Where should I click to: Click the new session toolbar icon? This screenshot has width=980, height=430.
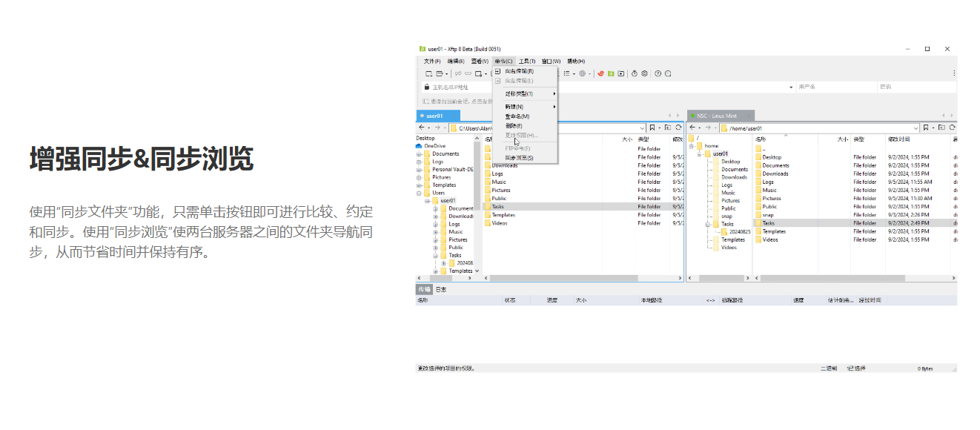click(428, 73)
